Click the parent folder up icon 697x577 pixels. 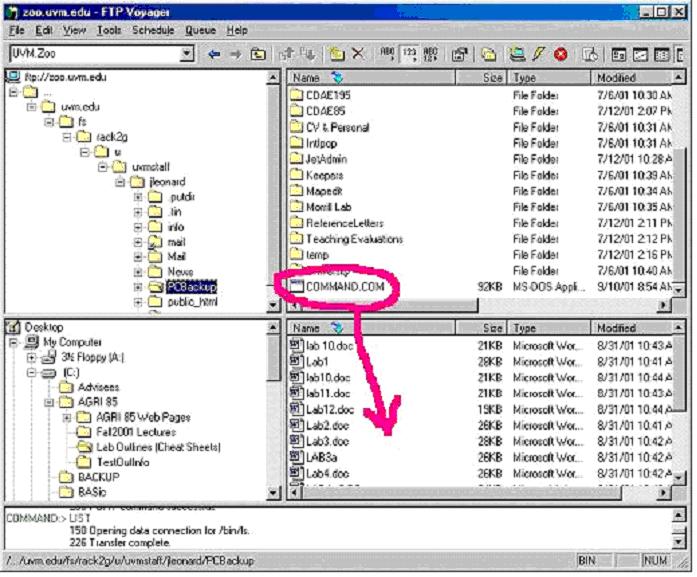[258, 54]
